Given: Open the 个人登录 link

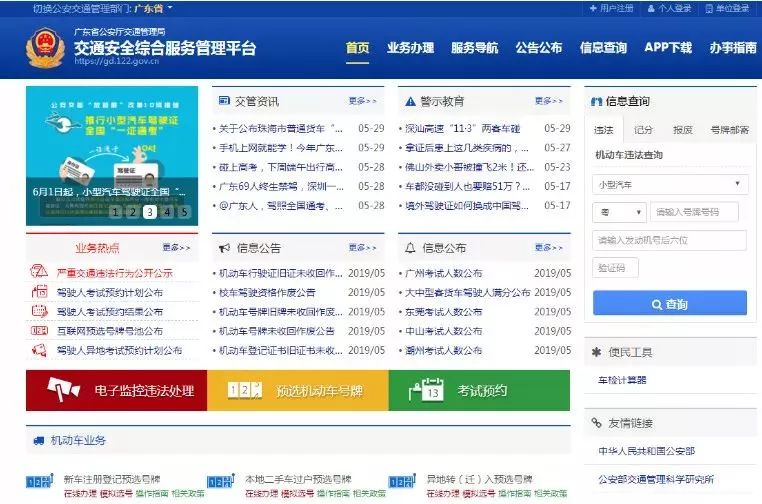Looking at the screenshot, I should (x=669, y=8).
